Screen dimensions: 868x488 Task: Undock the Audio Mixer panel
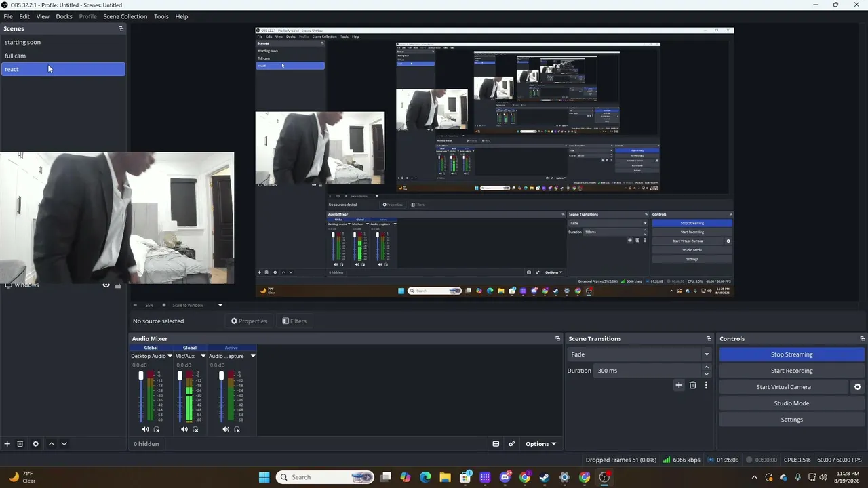click(557, 338)
